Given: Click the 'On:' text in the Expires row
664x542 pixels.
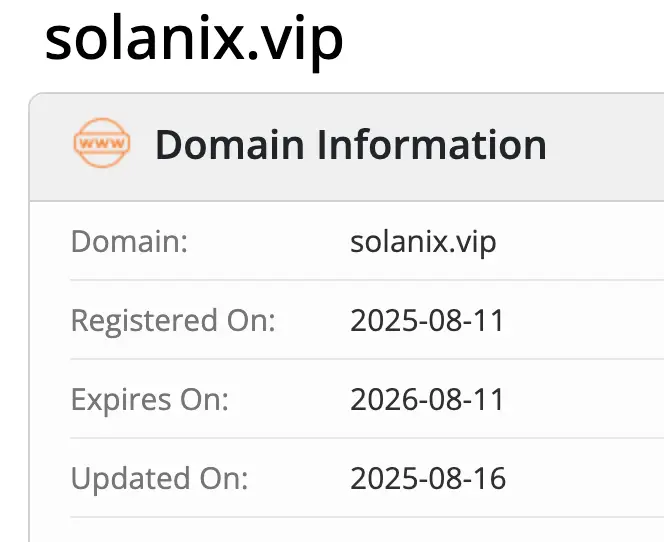Looking at the screenshot, I should point(203,400).
